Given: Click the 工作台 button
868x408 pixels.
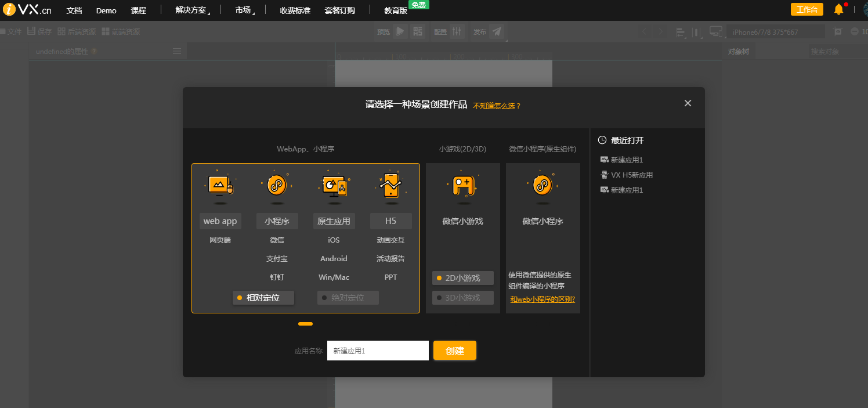Looking at the screenshot, I should (806, 10).
